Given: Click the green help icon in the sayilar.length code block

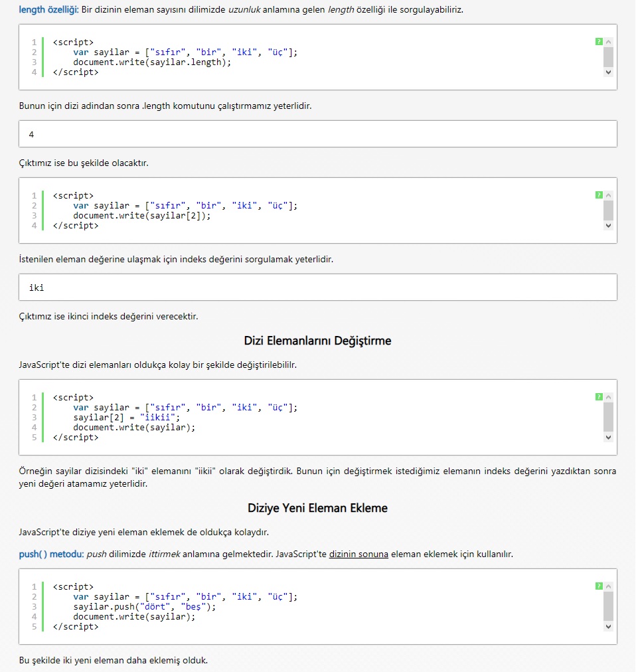Looking at the screenshot, I should (599, 42).
